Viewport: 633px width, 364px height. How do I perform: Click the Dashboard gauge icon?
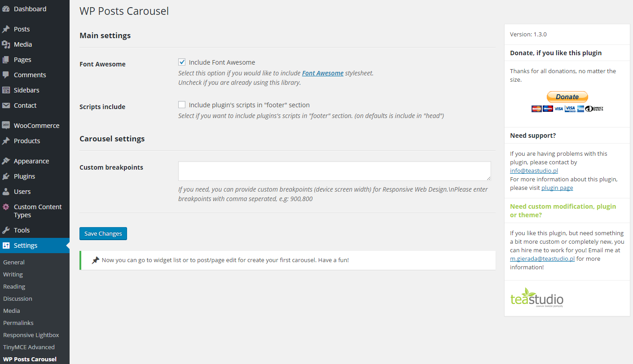point(6,9)
